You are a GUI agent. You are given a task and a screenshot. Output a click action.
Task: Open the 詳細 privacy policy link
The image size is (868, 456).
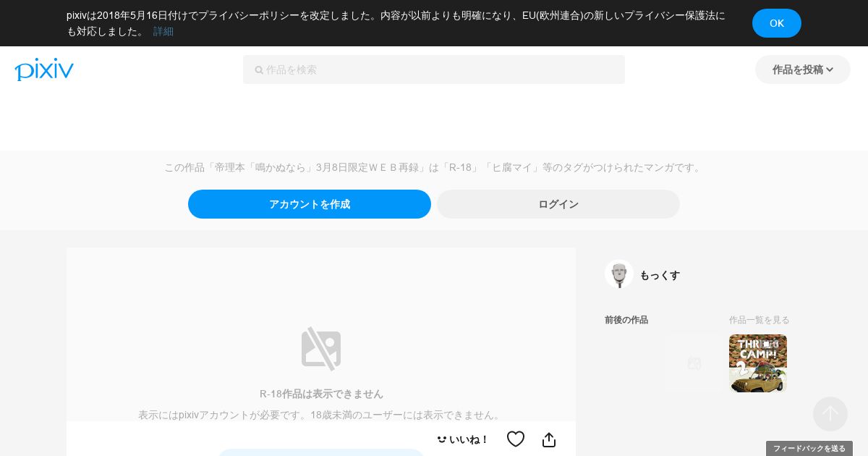163,31
